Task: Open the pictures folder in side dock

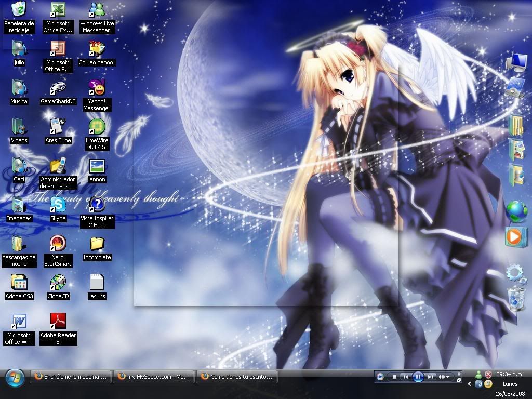Action: (x=516, y=149)
